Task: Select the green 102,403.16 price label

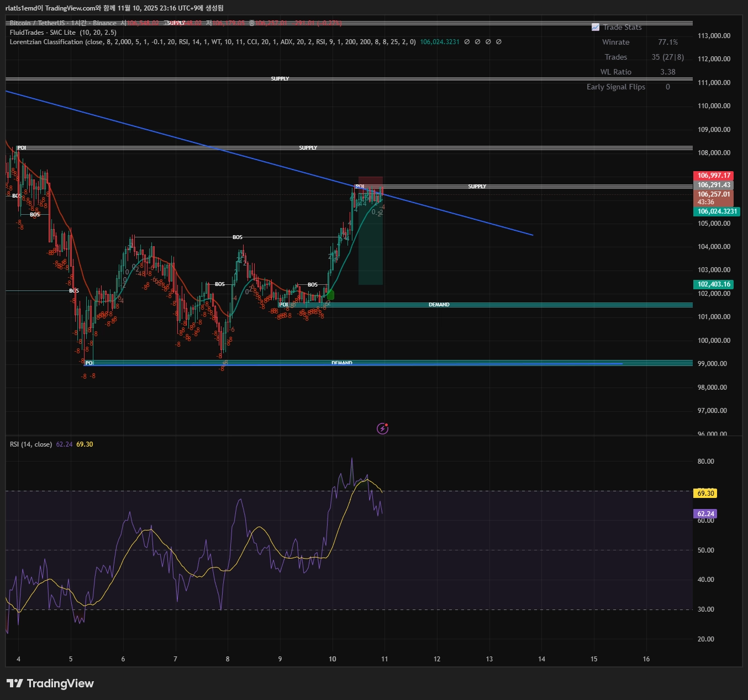Action: 713,284
